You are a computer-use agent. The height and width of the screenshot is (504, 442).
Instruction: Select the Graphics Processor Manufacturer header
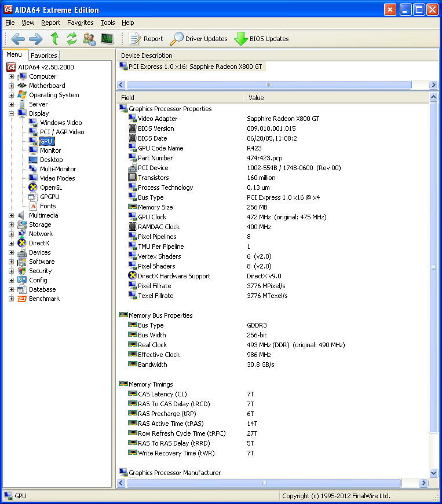tap(175, 473)
